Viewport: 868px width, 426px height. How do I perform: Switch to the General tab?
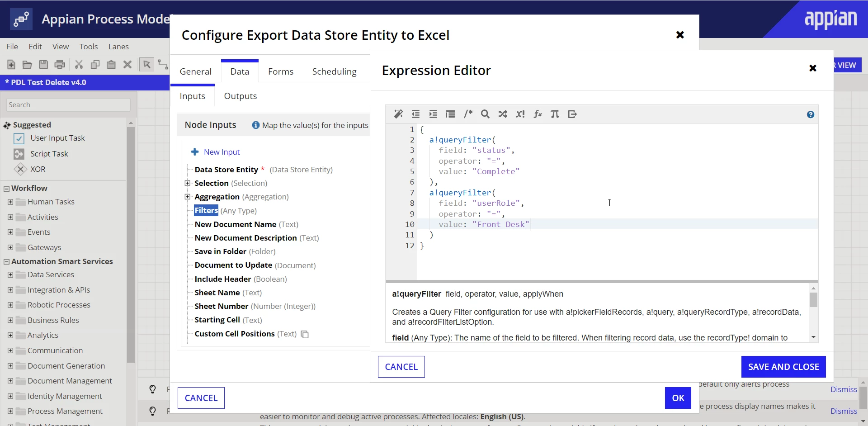tap(195, 71)
